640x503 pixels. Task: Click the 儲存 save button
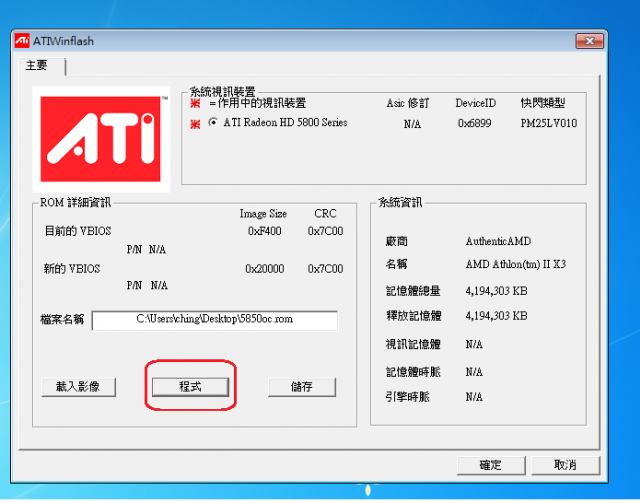click(302, 386)
